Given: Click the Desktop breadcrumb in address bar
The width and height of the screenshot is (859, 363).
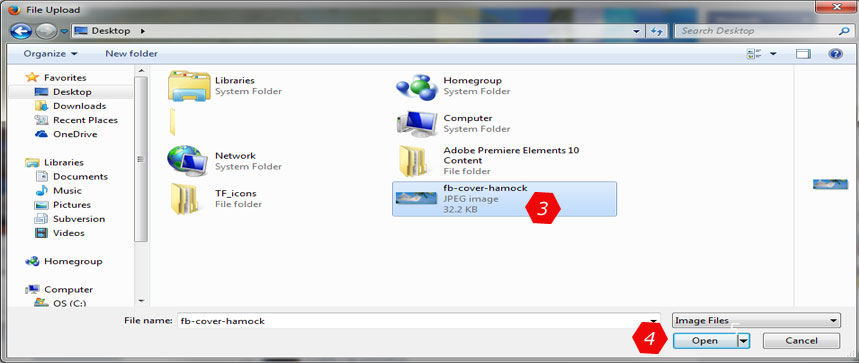Looking at the screenshot, I should click(111, 31).
